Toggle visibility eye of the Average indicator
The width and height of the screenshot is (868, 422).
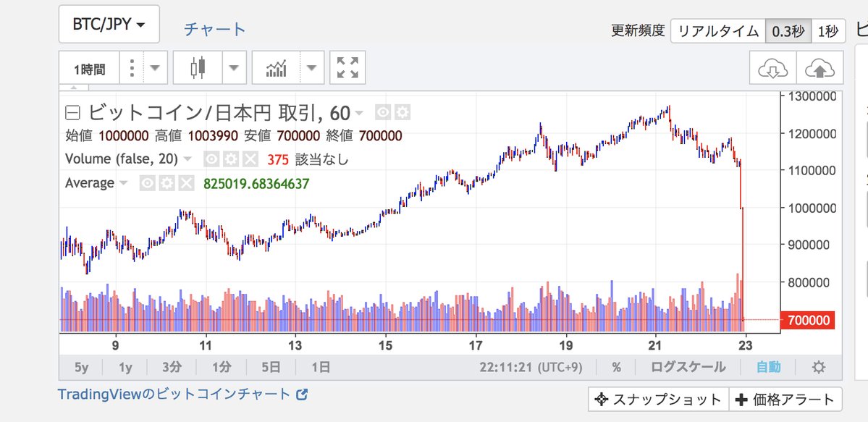[x=147, y=183]
